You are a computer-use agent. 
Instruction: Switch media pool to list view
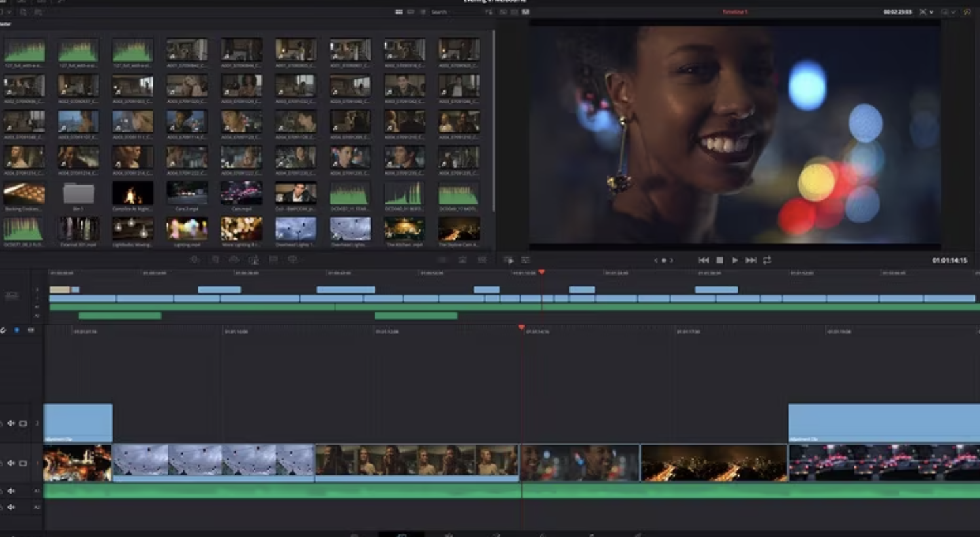[423, 12]
